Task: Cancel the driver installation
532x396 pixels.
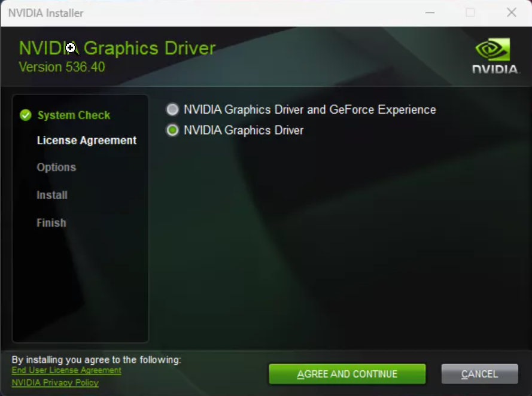Action: coord(479,374)
